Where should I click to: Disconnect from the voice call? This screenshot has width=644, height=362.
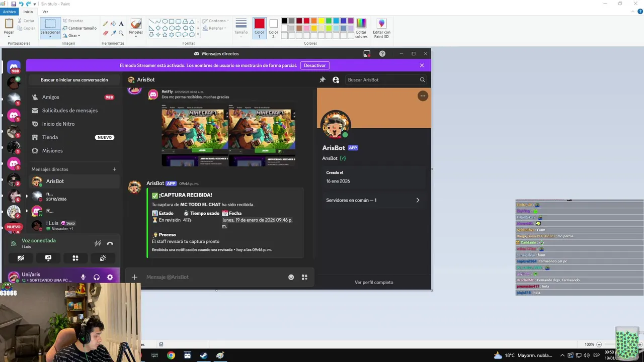[x=110, y=243]
